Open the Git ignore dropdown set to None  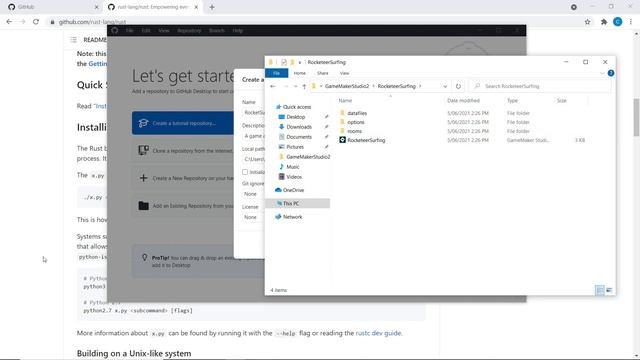pos(253,194)
